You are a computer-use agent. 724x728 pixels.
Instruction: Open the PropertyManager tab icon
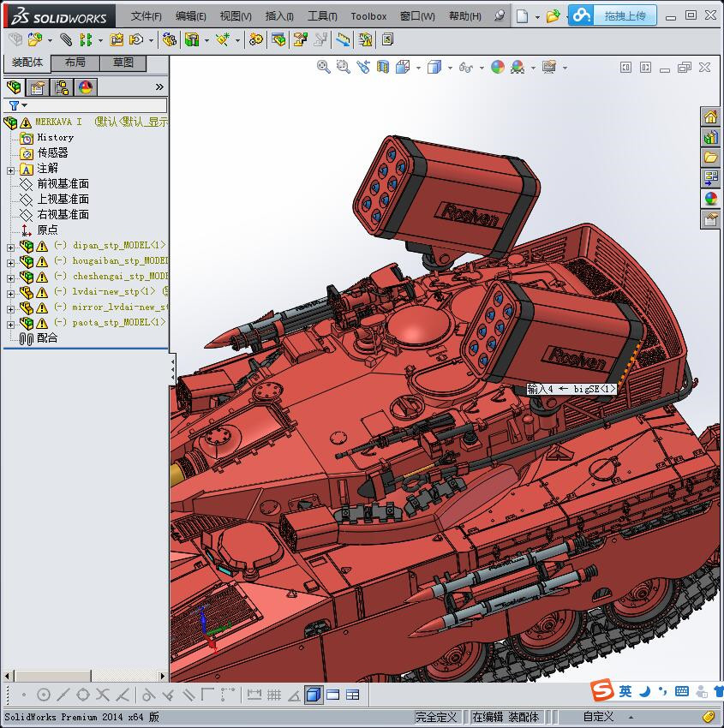tap(38, 87)
